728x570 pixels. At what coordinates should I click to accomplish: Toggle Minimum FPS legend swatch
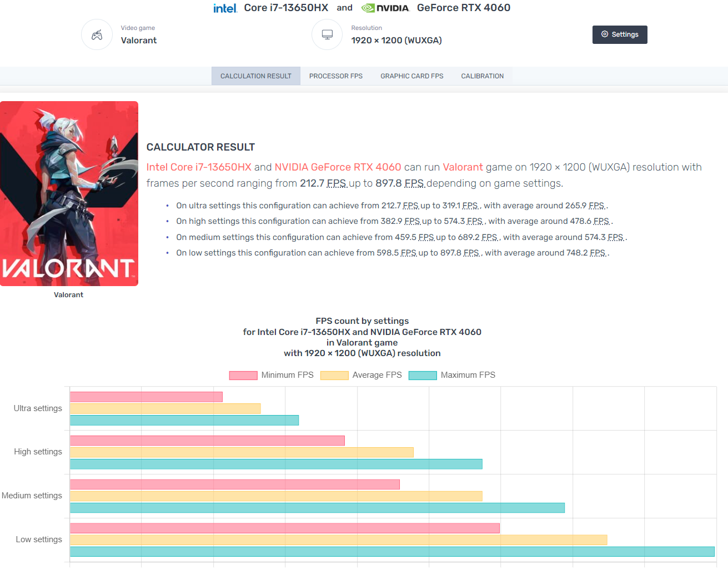point(243,376)
